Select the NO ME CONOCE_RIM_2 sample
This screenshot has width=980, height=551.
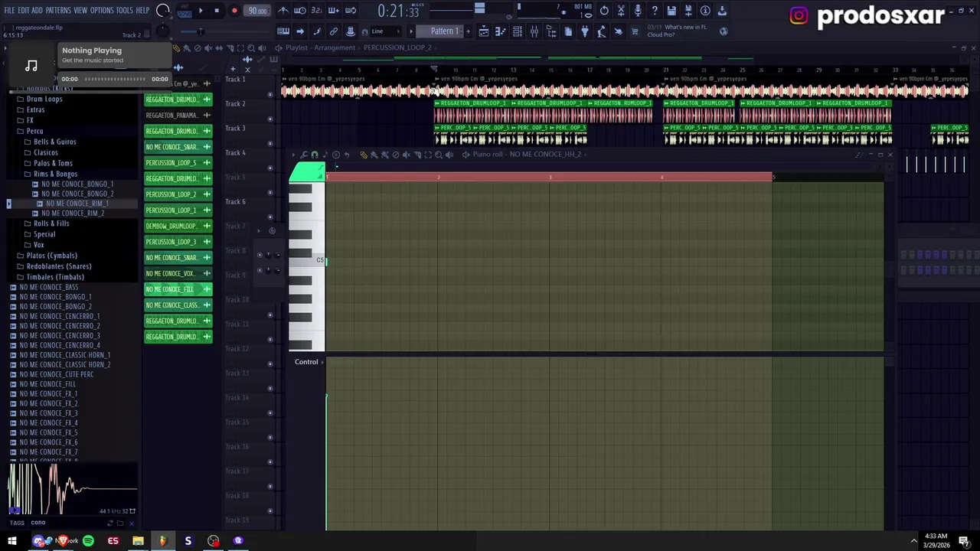point(72,214)
